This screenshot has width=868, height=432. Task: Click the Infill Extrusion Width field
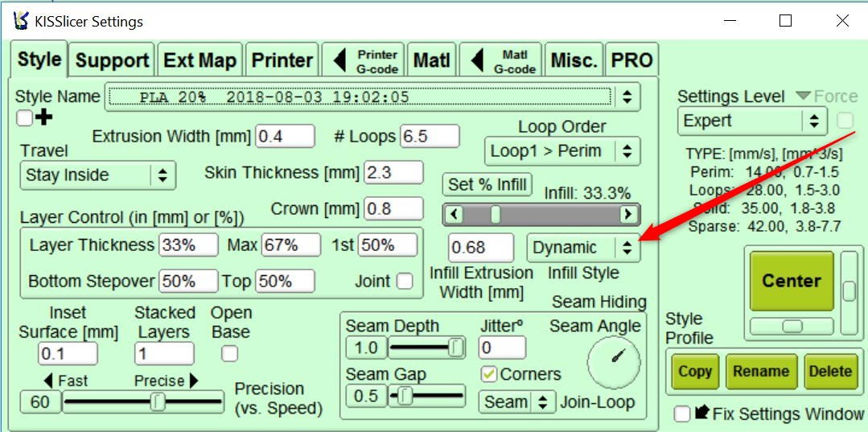(x=481, y=248)
